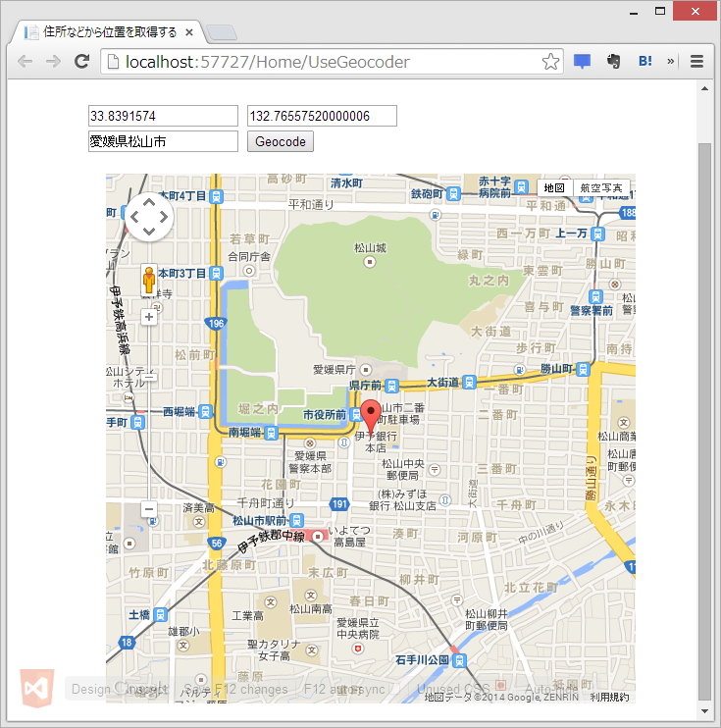The width and height of the screenshot is (721, 728).
Task: Click 上一万 tram stop icon
Action: click(x=597, y=234)
